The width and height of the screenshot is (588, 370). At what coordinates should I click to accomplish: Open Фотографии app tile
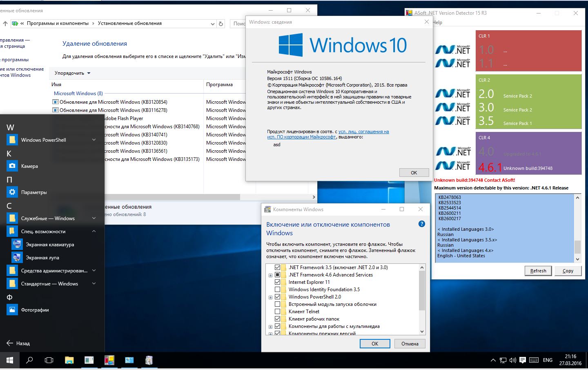(12, 310)
